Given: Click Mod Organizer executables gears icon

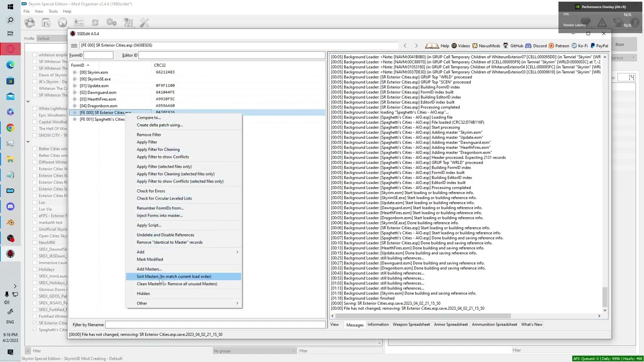Looking at the screenshot, I should click(x=112, y=23).
